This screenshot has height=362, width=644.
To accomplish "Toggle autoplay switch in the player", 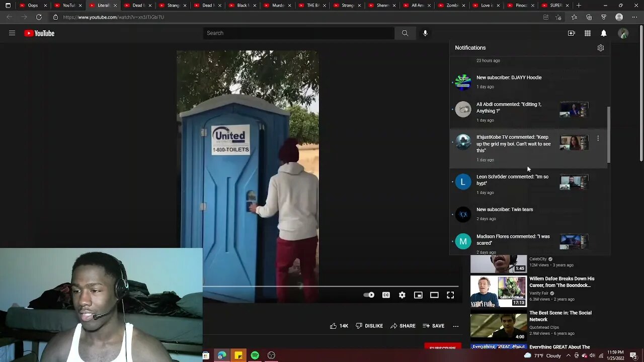I will point(369,295).
